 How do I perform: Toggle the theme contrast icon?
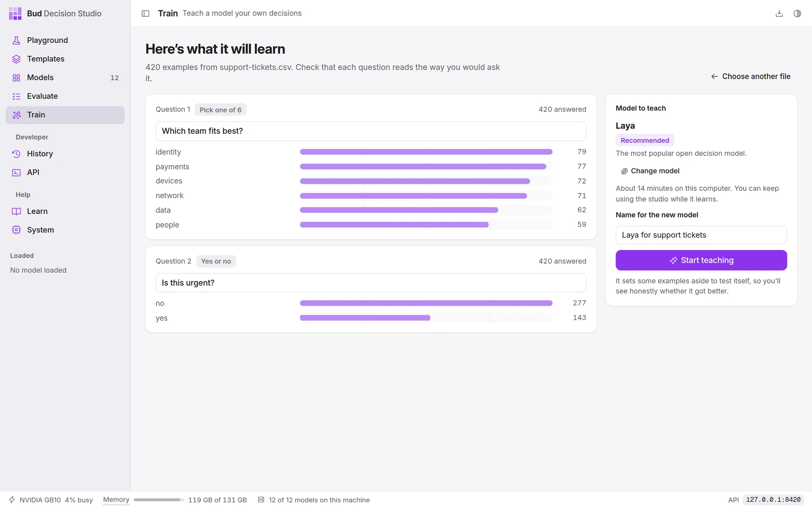[x=797, y=13]
